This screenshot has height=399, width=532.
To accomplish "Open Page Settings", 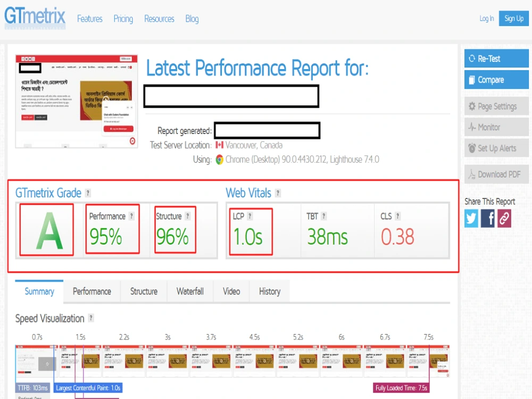I will click(x=496, y=106).
